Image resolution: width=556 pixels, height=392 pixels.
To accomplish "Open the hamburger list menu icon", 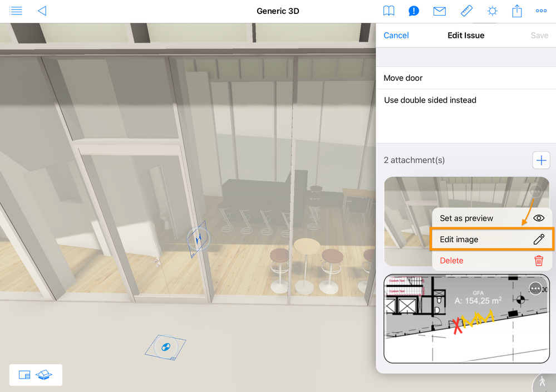I will 16,11.
